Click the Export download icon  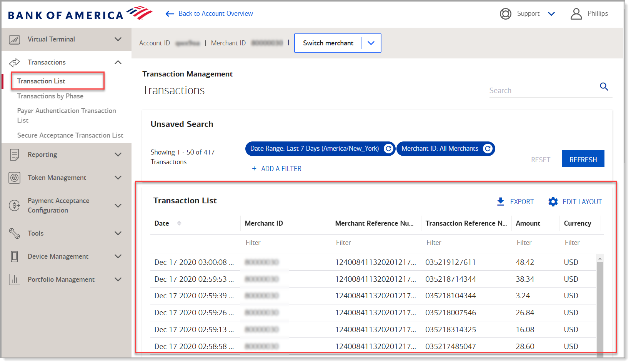click(500, 202)
